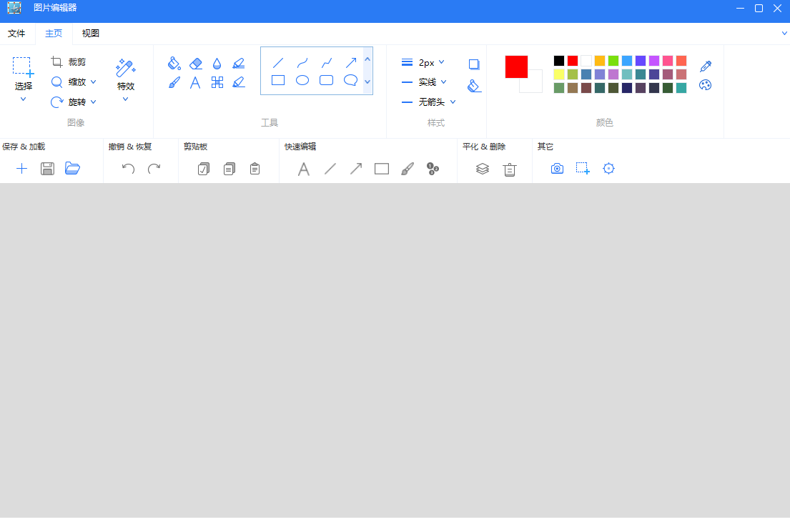Click the save floppy disk icon

[x=47, y=169]
